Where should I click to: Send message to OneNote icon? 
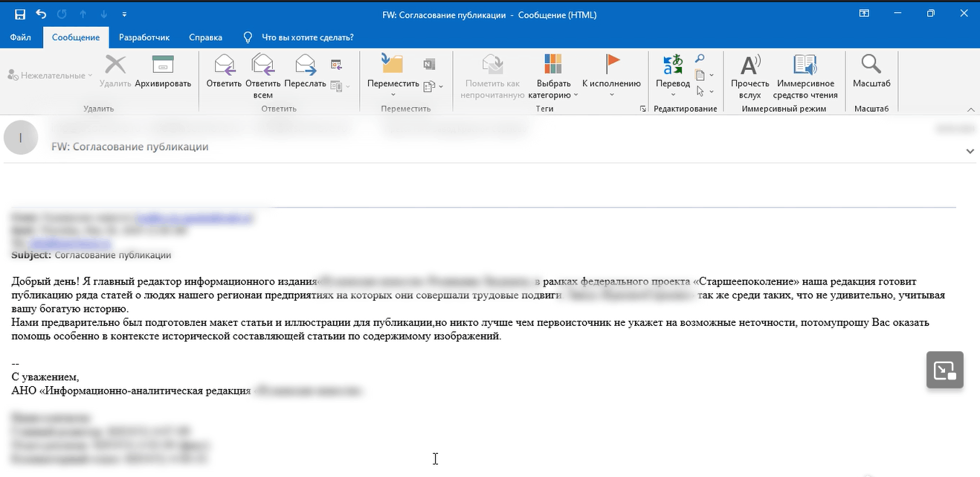(429, 65)
